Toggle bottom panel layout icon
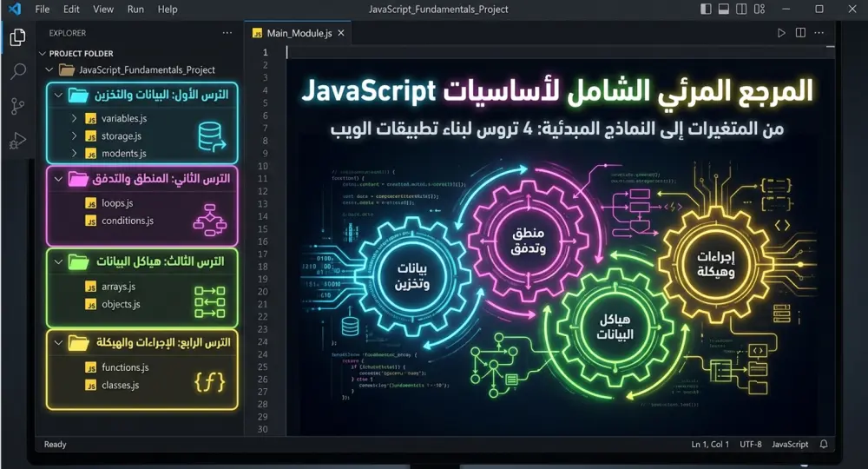This screenshot has width=868, height=469. (x=724, y=9)
